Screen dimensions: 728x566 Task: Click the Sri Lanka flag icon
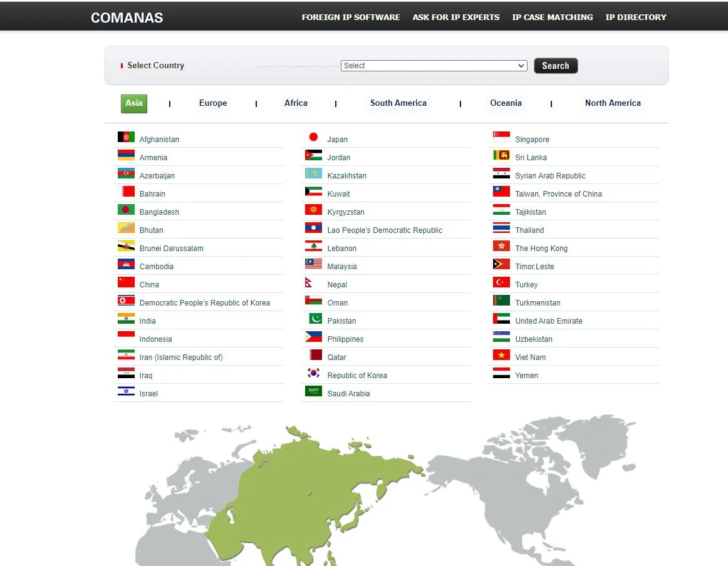pyautogui.click(x=501, y=155)
